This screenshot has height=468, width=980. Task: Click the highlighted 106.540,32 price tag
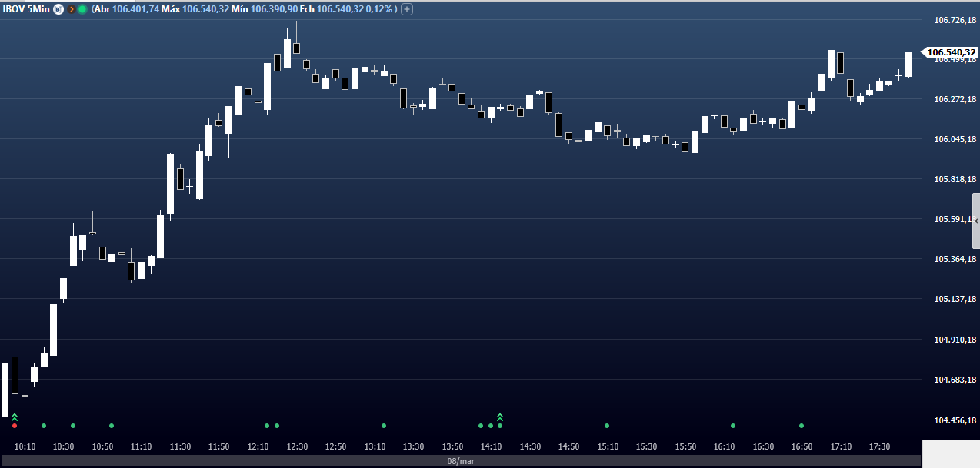pyautogui.click(x=951, y=51)
